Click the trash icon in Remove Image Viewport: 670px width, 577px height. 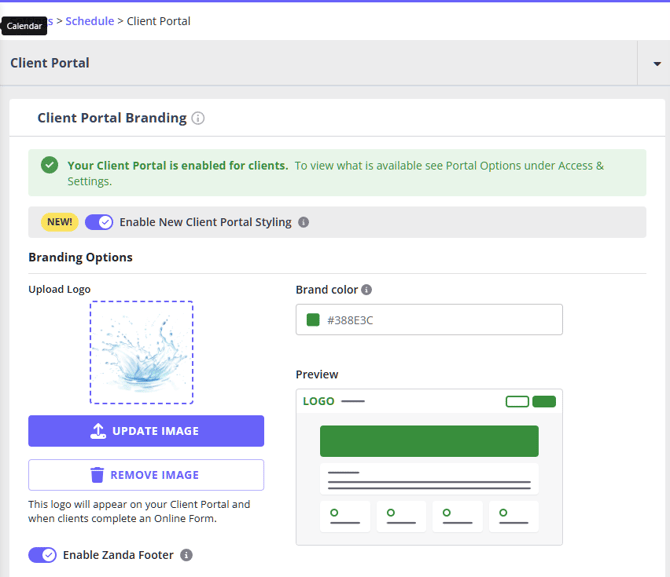[x=97, y=475]
